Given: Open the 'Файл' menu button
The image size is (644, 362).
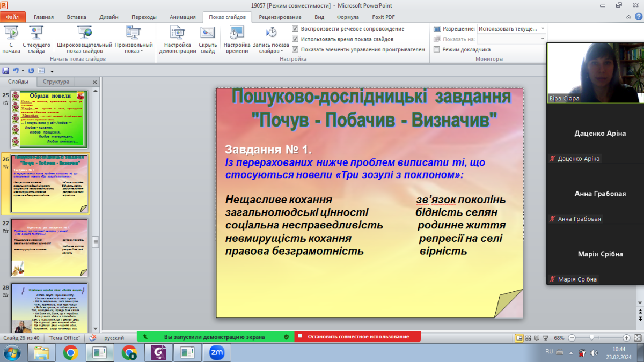Looking at the screenshot, I should pos(12,17).
